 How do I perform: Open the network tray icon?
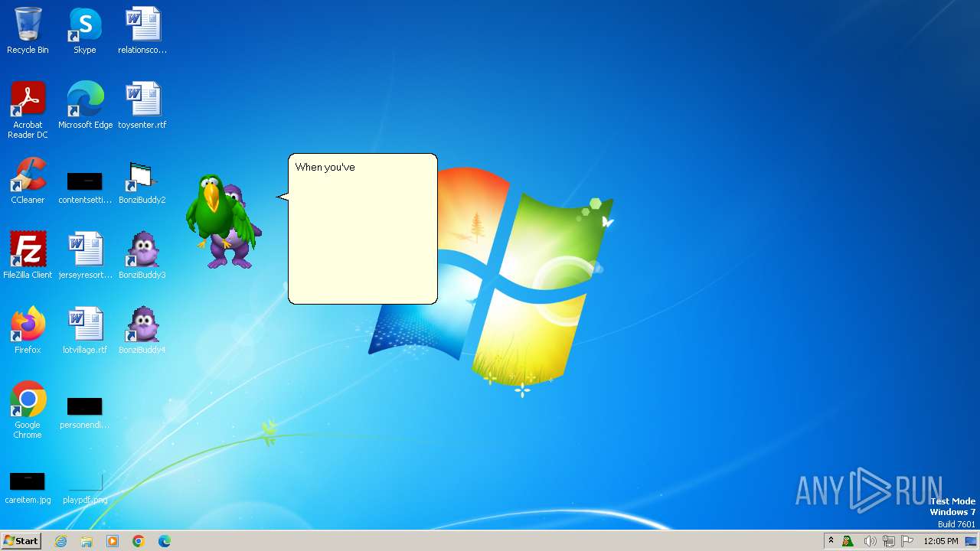(889, 541)
